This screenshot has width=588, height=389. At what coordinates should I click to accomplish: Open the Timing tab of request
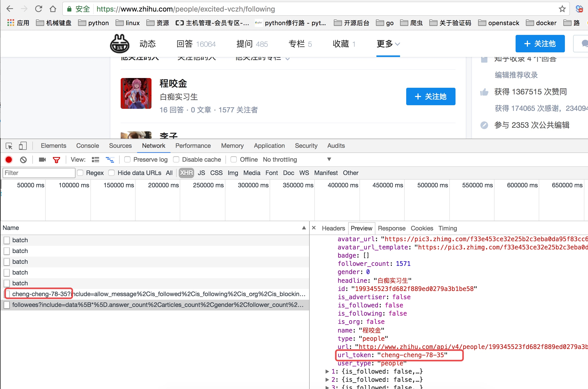[x=448, y=228]
